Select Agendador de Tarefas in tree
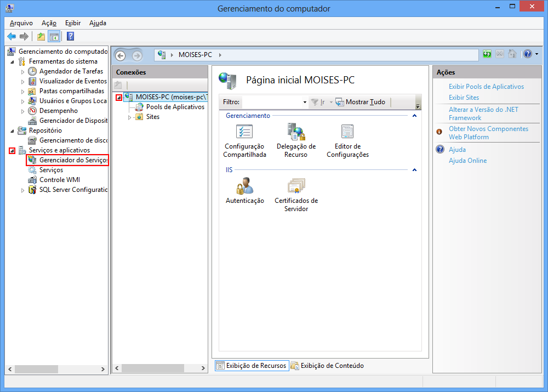 71,71
